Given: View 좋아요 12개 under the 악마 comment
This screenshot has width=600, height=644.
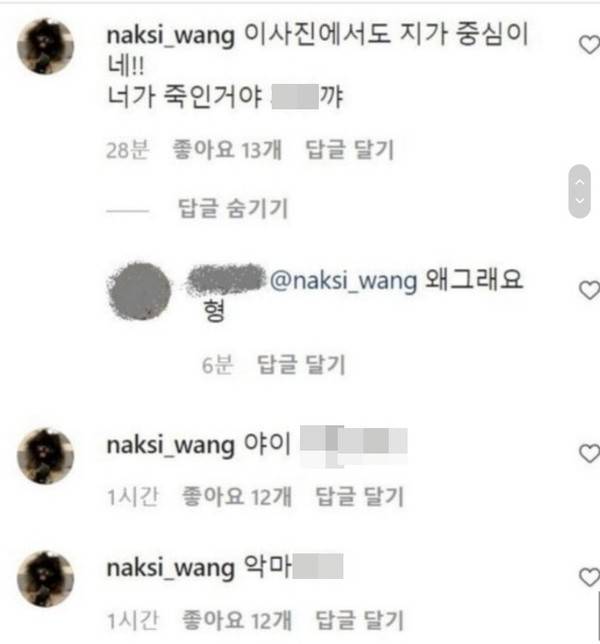Looking at the screenshot, I should [237, 620].
